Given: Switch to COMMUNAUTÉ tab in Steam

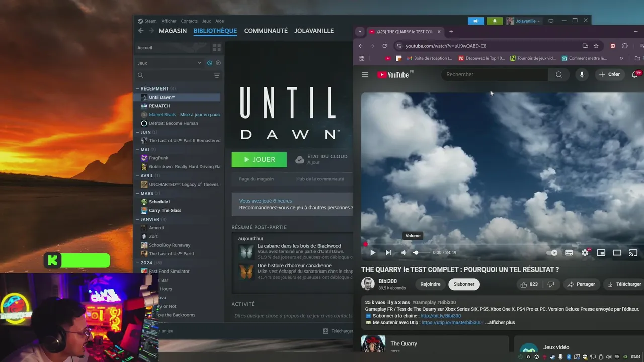Looking at the screenshot, I should click(x=266, y=31).
